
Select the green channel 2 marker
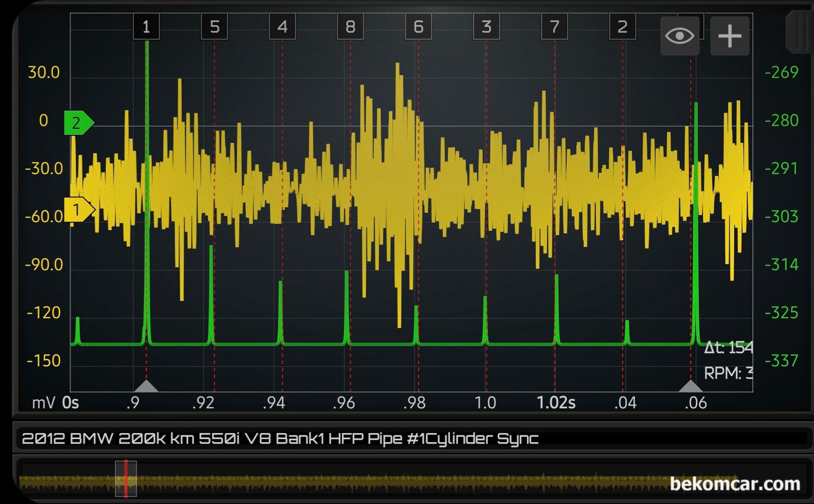78,123
